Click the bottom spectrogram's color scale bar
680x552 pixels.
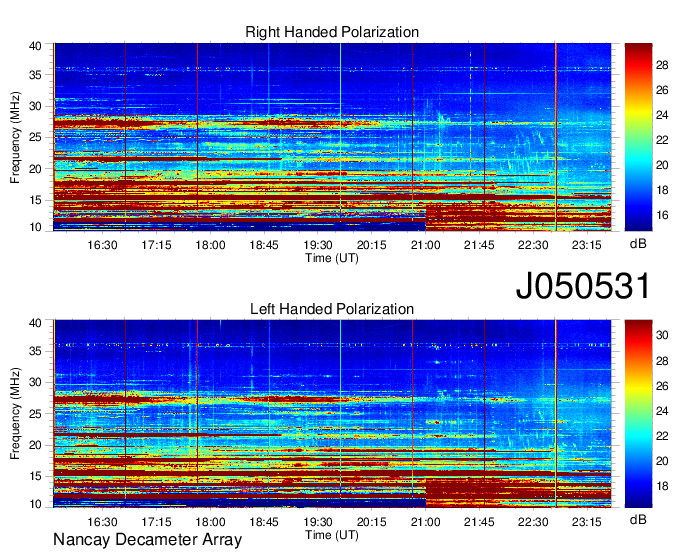point(638,414)
